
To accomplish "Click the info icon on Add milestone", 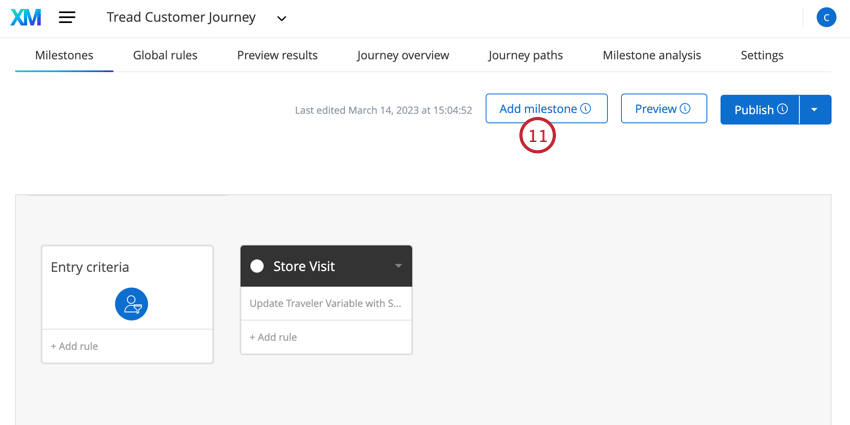I will [x=585, y=108].
